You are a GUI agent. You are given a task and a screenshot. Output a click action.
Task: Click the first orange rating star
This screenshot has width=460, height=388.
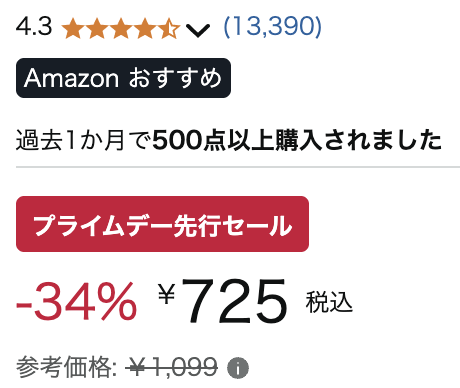(73, 28)
